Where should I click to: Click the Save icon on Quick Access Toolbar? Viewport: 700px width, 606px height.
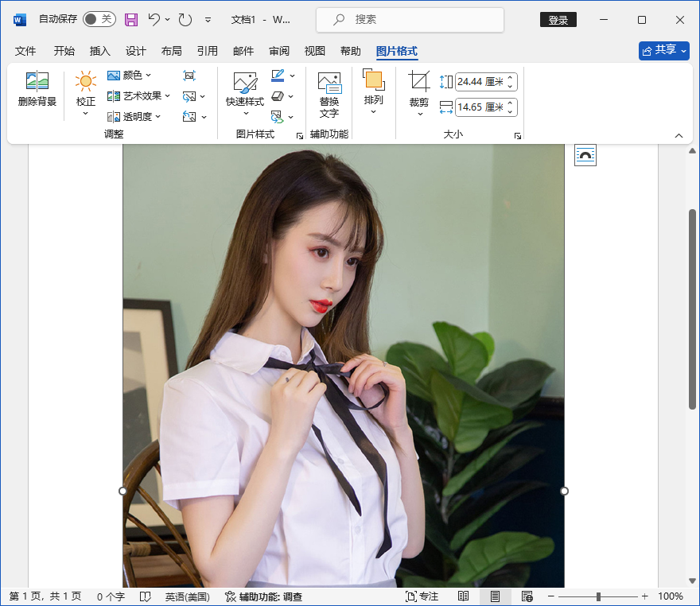131,19
